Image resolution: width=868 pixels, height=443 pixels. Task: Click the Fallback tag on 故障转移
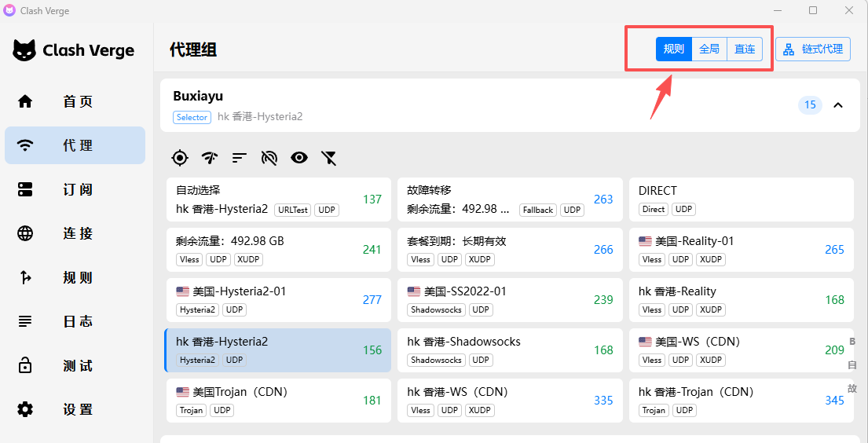click(x=538, y=210)
